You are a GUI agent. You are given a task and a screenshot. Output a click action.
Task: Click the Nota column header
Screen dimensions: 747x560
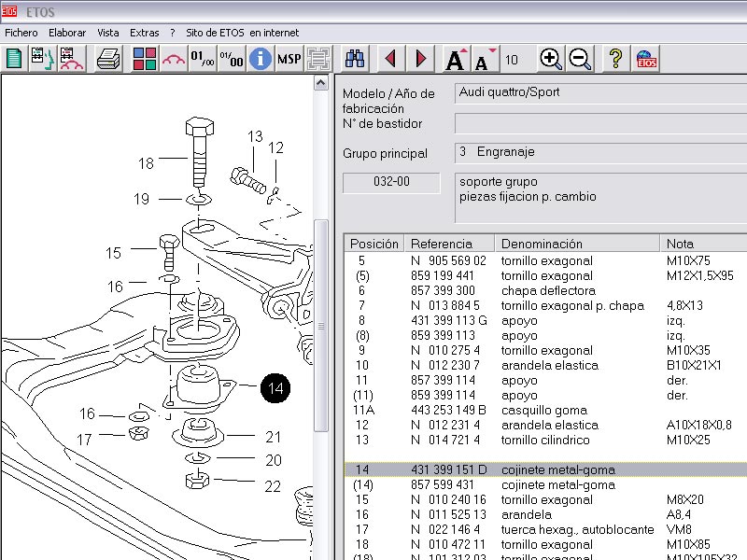point(704,244)
